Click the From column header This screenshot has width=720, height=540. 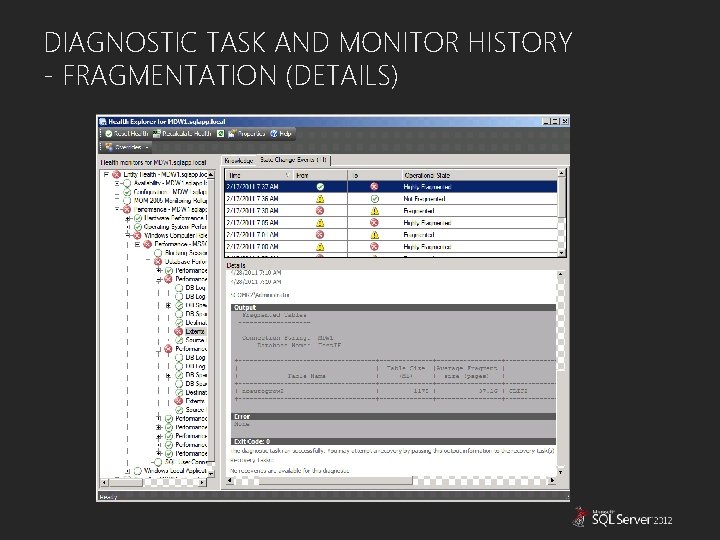(x=321, y=175)
